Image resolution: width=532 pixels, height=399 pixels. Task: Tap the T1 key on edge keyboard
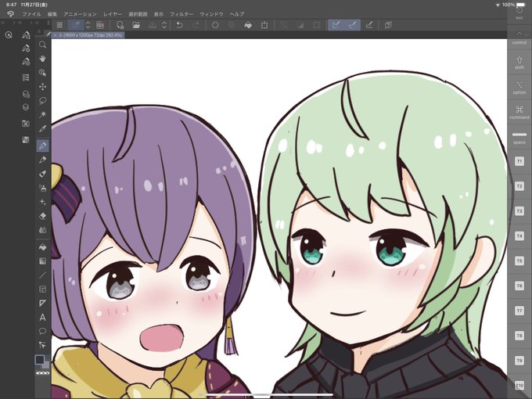pyautogui.click(x=519, y=161)
